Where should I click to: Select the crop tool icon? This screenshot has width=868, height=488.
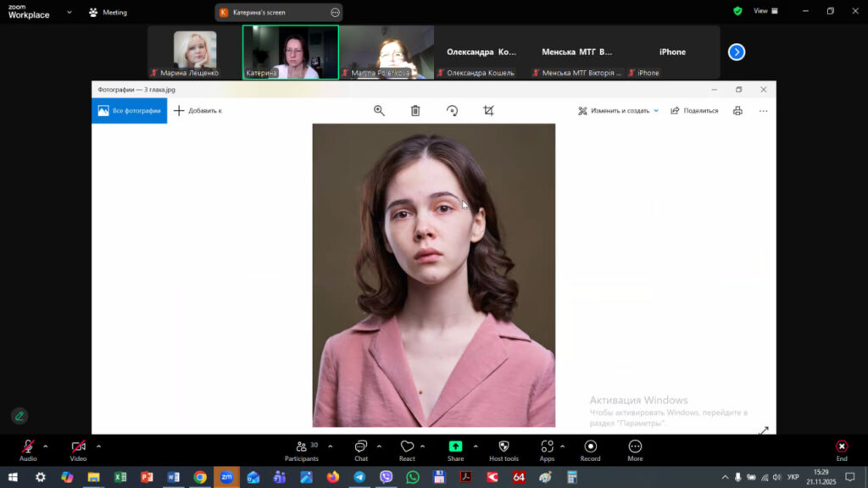click(488, 110)
